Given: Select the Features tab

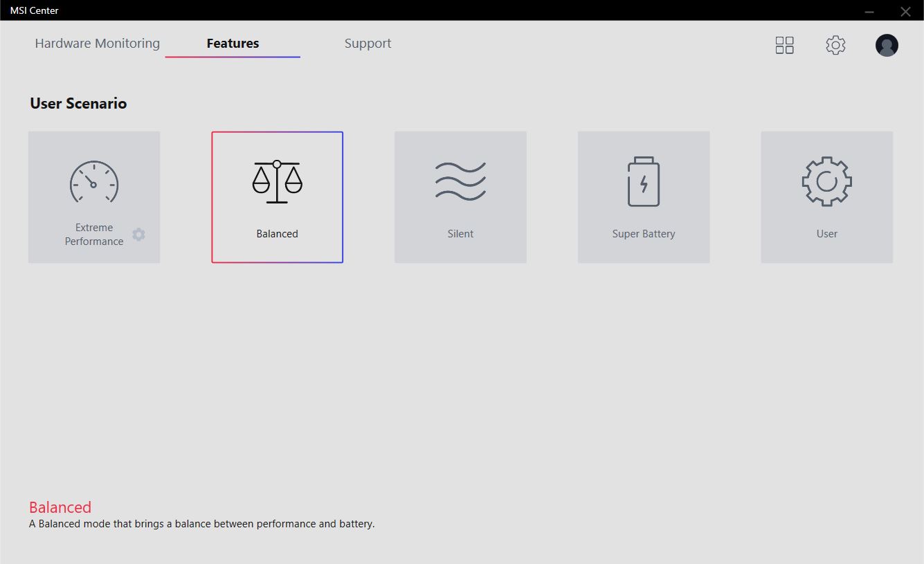Looking at the screenshot, I should click(x=233, y=44).
